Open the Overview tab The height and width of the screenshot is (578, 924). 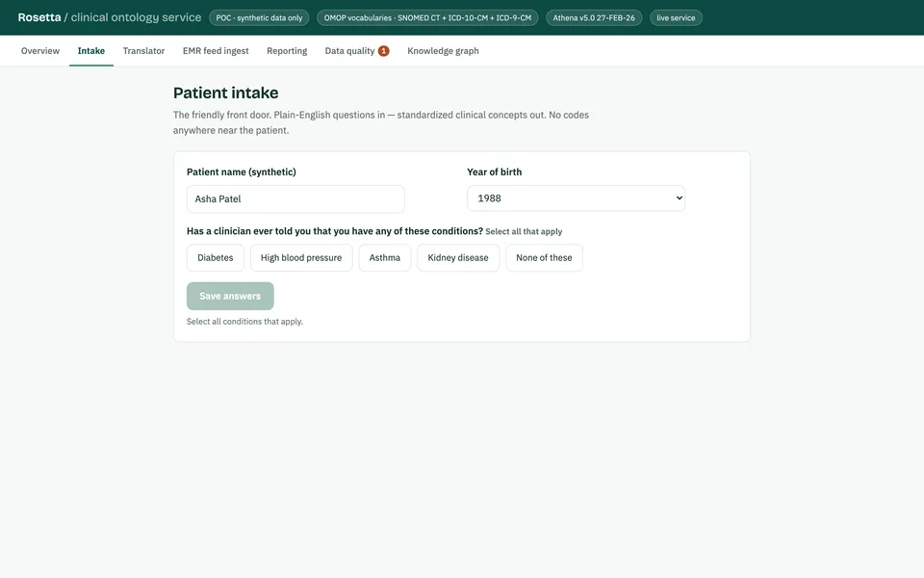click(x=40, y=51)
